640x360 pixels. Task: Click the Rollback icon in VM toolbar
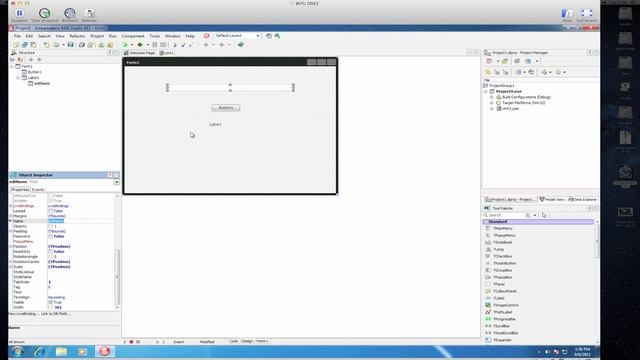[70, 13]
